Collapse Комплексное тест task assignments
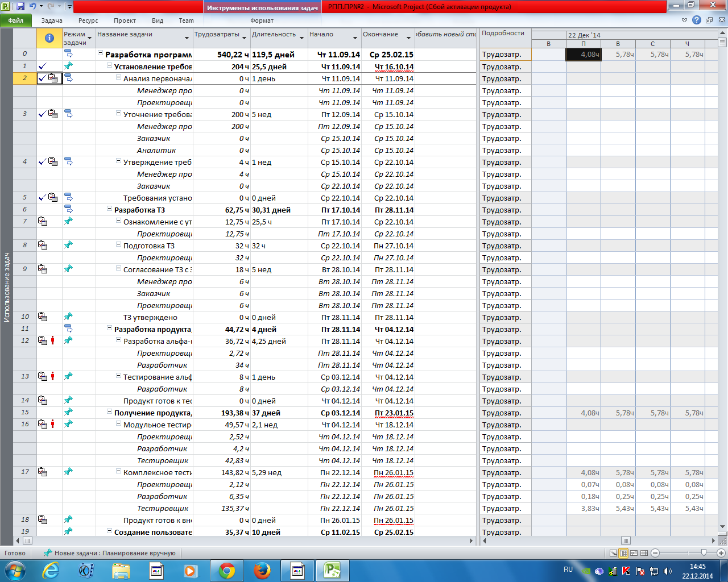The height and width of the screenshot is (582, 728). pos(119,472)
